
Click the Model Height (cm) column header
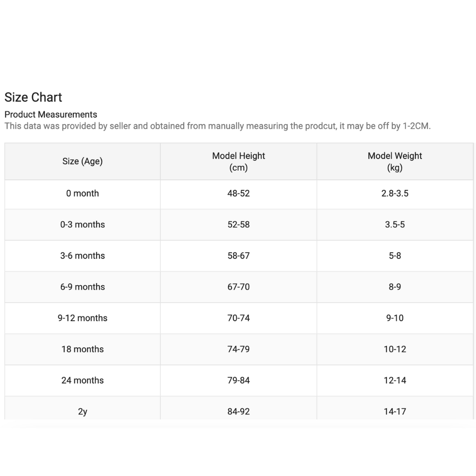(x=238, y=161)
